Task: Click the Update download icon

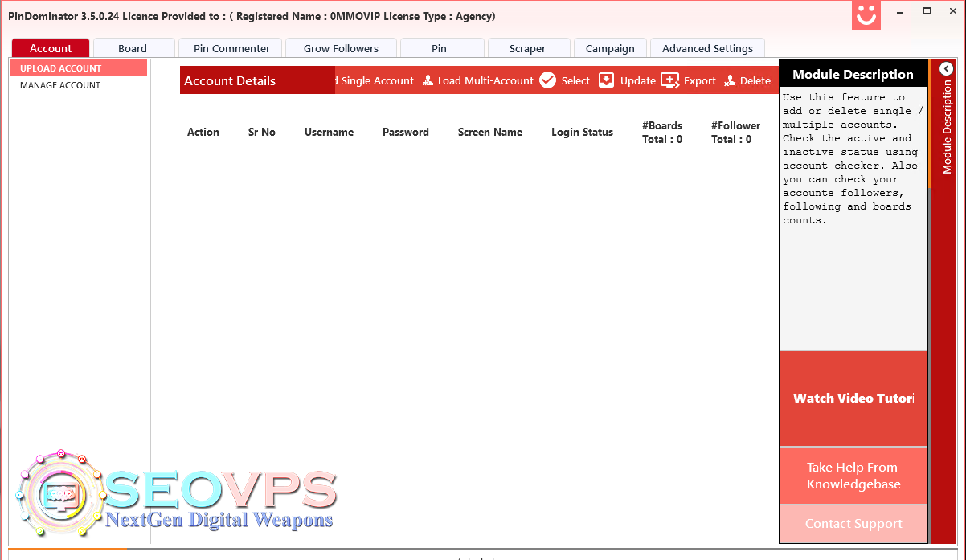Action: tap(607, 80)
